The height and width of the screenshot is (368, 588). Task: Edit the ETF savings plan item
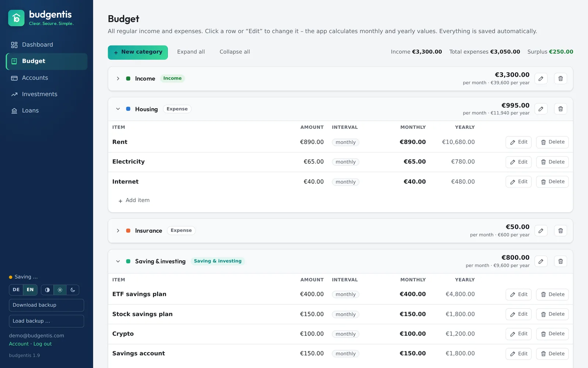pyautogui.click(x=519, y=294)
